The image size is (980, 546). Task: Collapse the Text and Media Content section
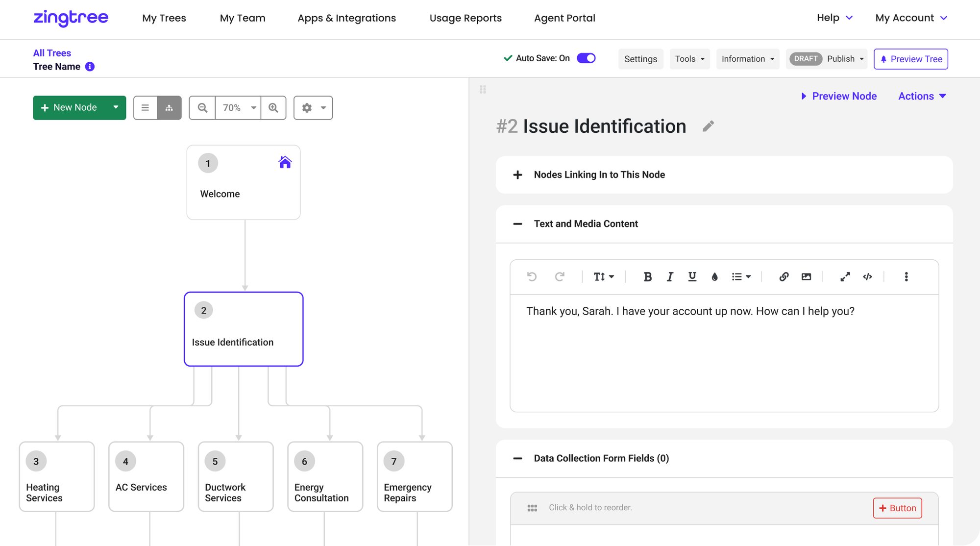tap(517, 224)
